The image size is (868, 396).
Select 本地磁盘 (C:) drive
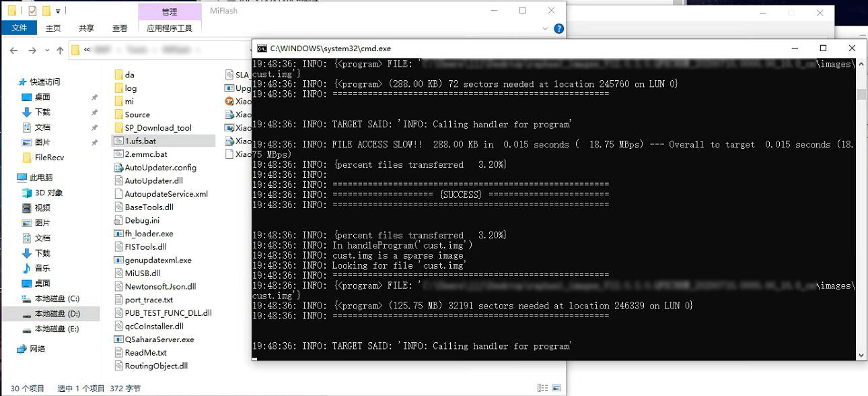pyautogui.click(x=57, y=298)
